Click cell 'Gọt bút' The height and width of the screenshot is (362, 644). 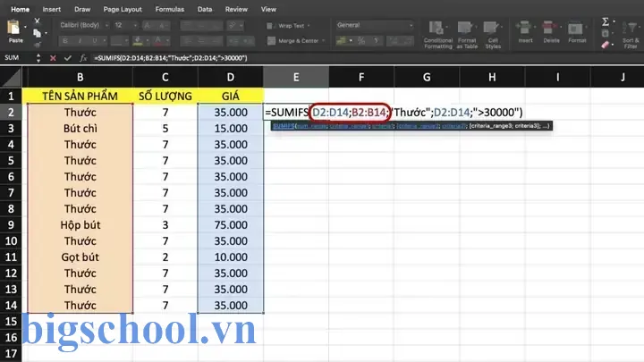[x=80, y=257]
